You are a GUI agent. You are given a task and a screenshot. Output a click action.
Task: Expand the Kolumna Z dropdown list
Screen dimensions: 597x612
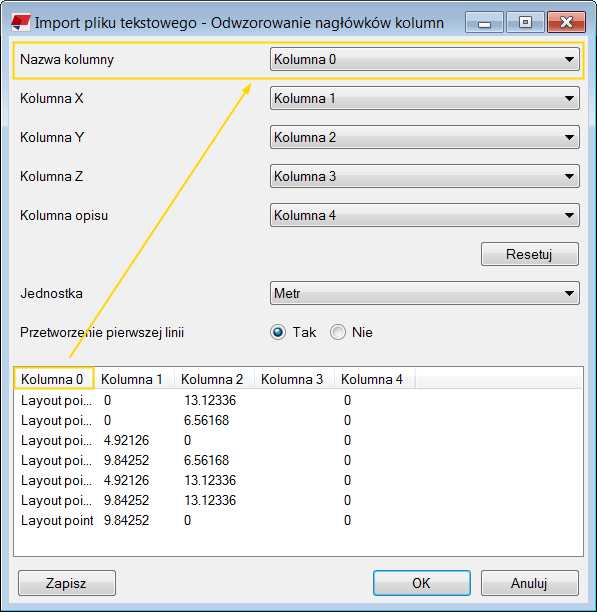tap(425, 176)
